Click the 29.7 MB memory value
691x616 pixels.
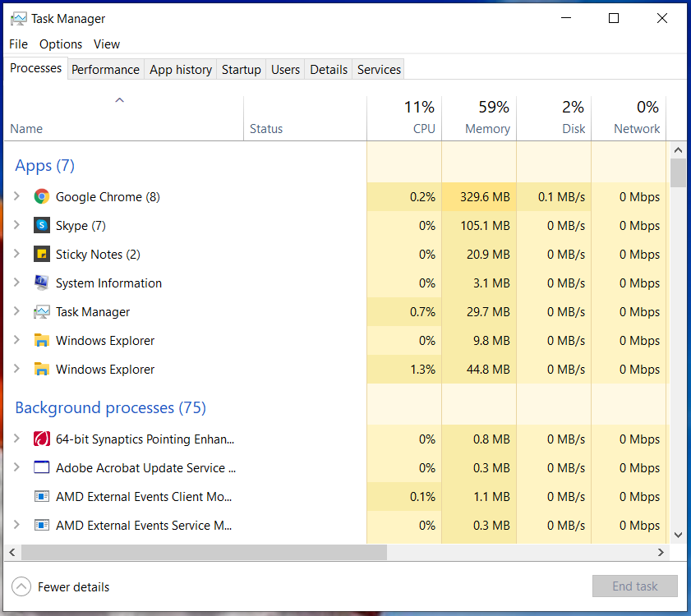click(488, 312)
